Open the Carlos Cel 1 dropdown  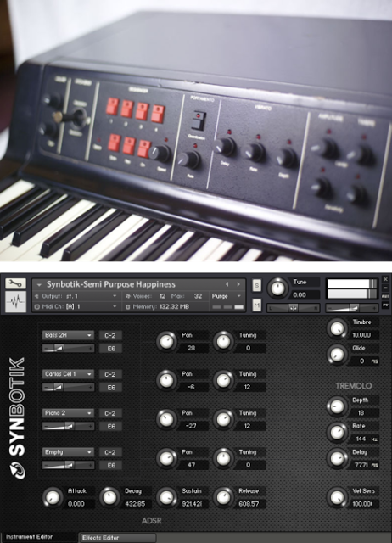click(x=68, y=374)
